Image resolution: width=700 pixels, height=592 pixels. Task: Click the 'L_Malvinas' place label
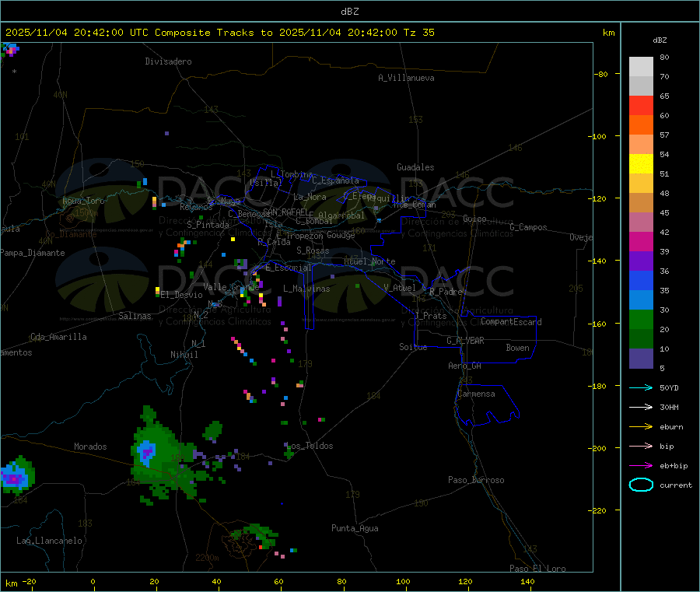306,289
